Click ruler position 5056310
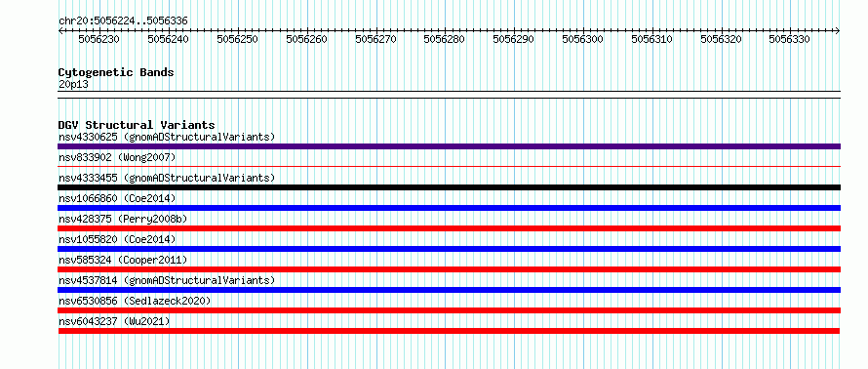The image size is (868, 369). (x=652, y=39)
